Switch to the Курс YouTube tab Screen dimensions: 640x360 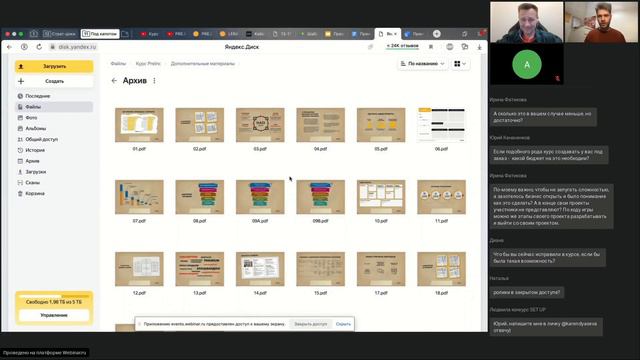(149, 34)
